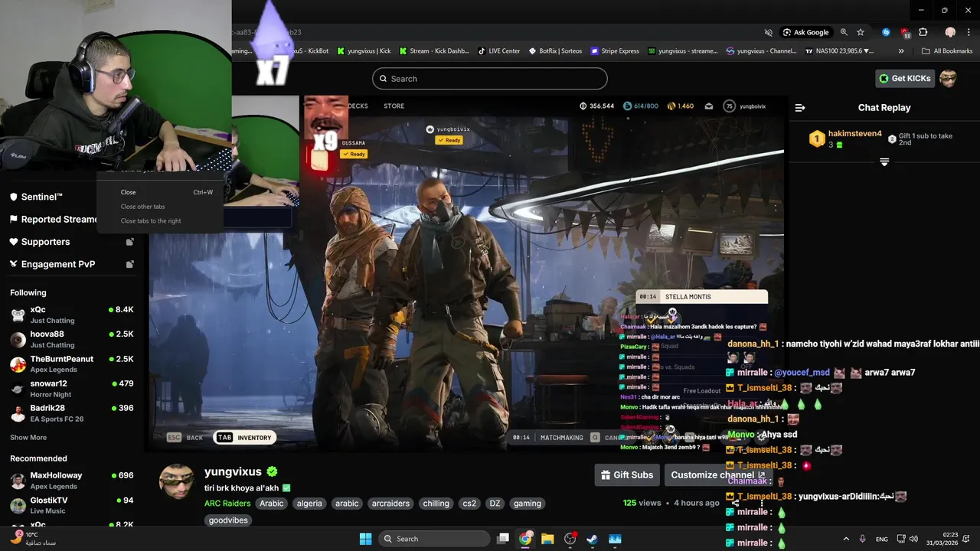Screen dimensions: 980x551
Task: Open snowar12's Horror Night channel
Action: point(72,388)
